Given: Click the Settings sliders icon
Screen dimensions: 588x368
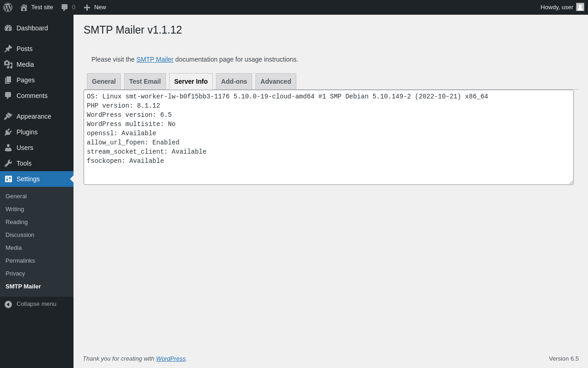Looking at the screenshot, I should tap(8, 179).
